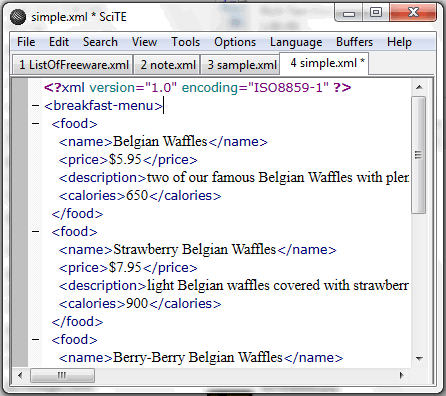Collapse the first food element fold

(x=36, y=124)
